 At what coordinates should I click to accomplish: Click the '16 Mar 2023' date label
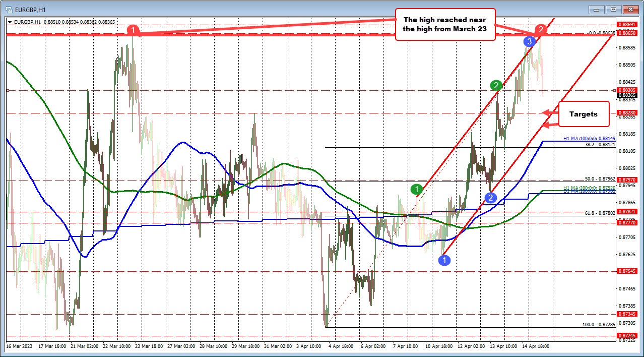coord(19,347)
